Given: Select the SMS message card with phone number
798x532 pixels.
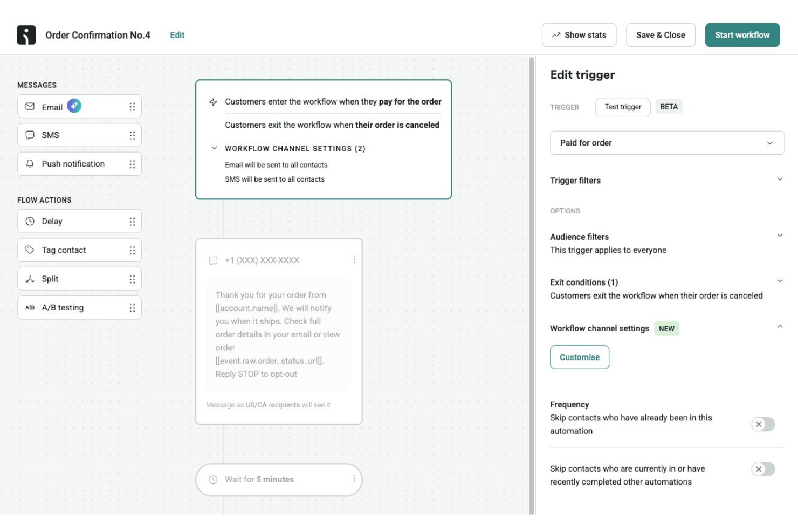Looking at the screenshot, I should (279, 331).
